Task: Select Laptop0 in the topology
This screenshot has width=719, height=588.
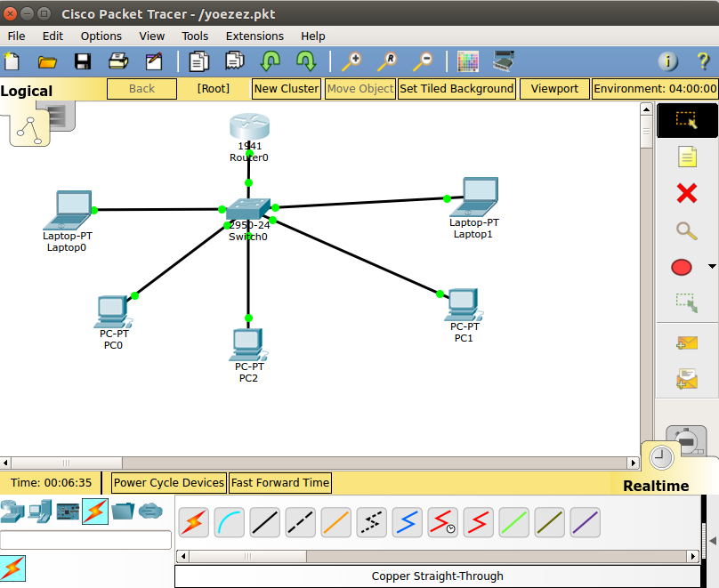Action: [69, 207]
